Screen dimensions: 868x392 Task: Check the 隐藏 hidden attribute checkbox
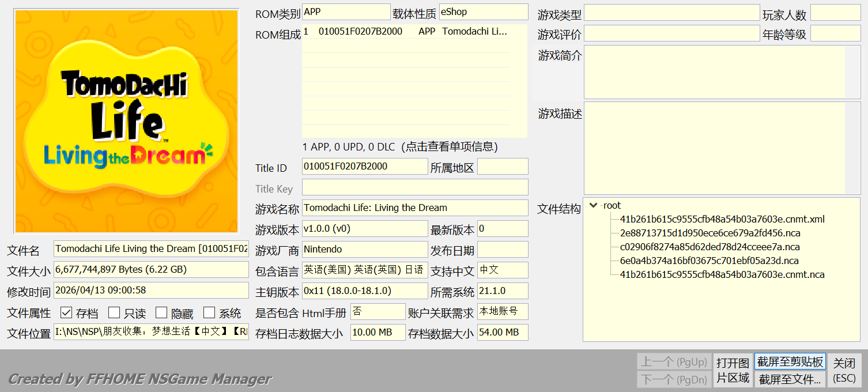(x=161, y=313)
